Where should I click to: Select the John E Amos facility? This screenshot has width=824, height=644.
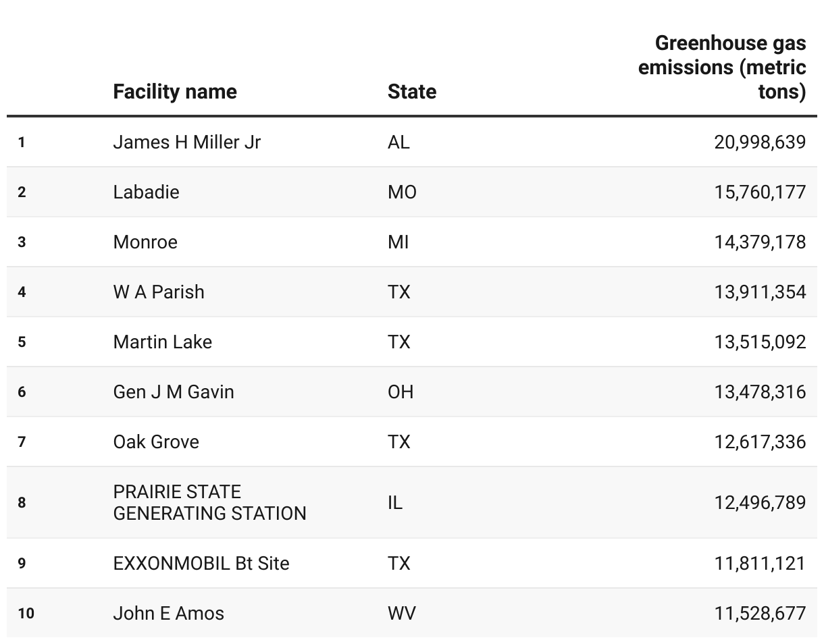(x=169, y=614)
